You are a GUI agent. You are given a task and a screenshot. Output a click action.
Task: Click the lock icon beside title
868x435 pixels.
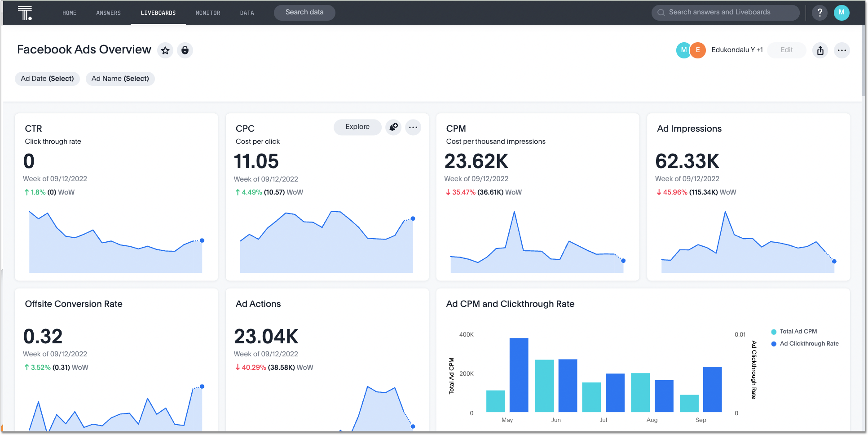[185, 50]
